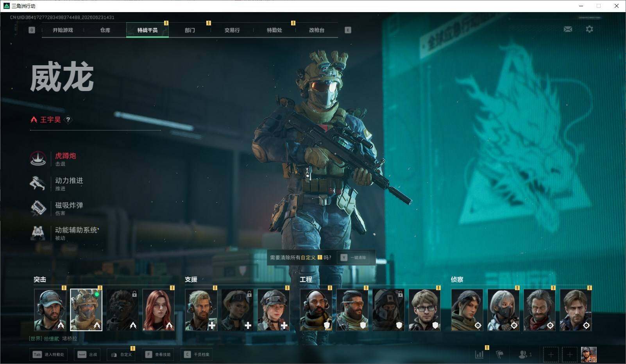
Task: Select the braided 支援 operator with cap
Action: click(x=273, y=310)
